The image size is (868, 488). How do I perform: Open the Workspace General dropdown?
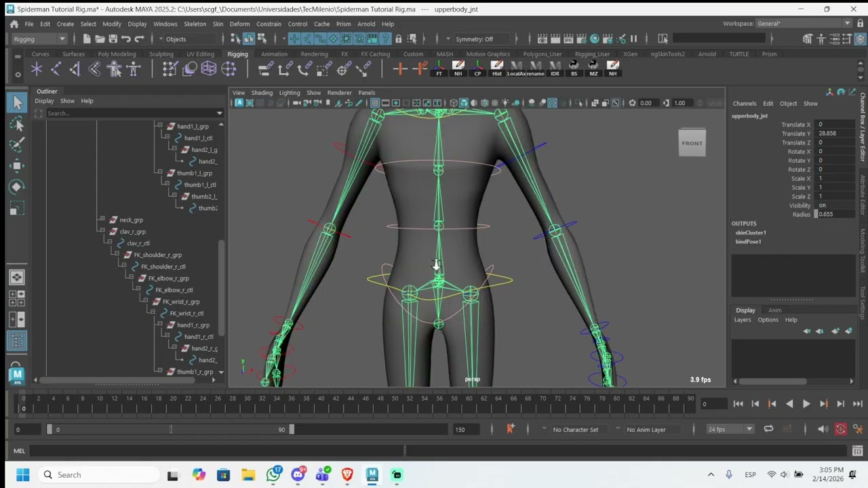(x=804, y=24)
